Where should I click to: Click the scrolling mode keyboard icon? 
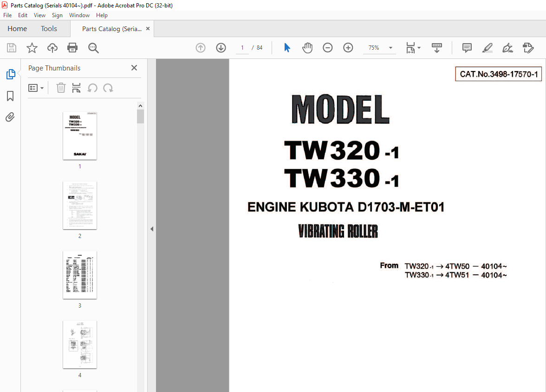(436, 48)
